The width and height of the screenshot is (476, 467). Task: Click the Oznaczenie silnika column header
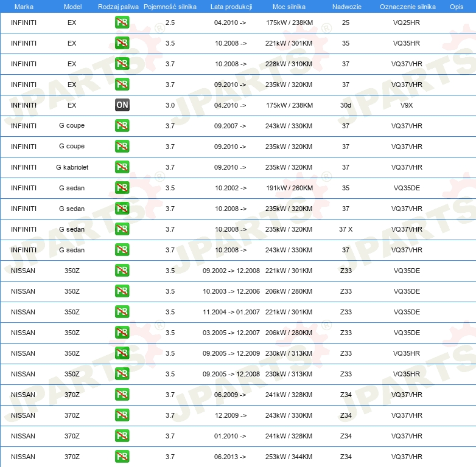(x=407, y=7)
